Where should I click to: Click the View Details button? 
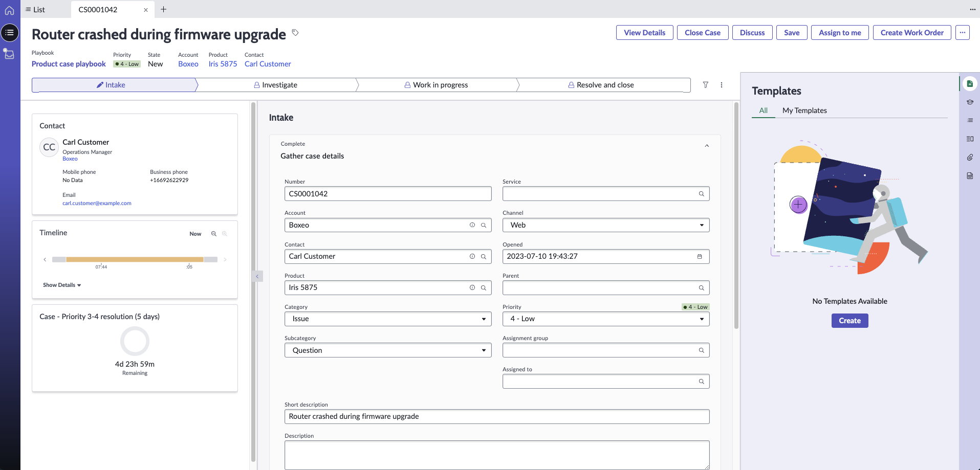(645, 33)
